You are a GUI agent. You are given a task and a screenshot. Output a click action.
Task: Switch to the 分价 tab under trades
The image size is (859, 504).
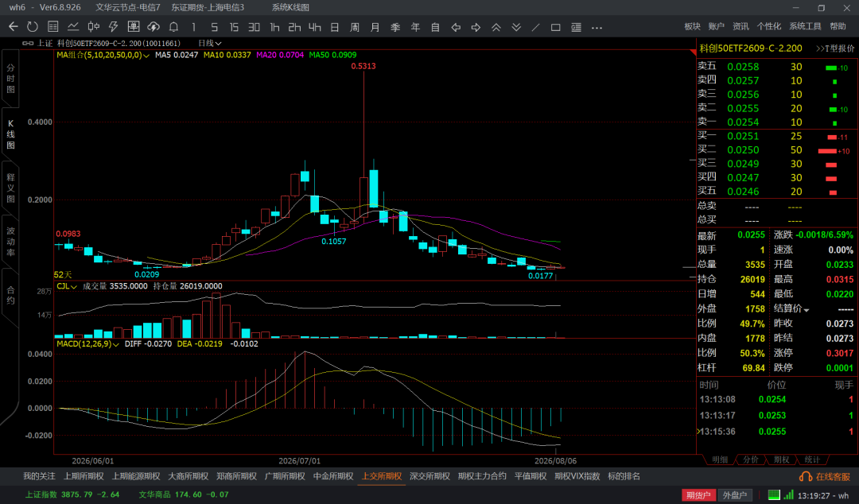[751, 460]
